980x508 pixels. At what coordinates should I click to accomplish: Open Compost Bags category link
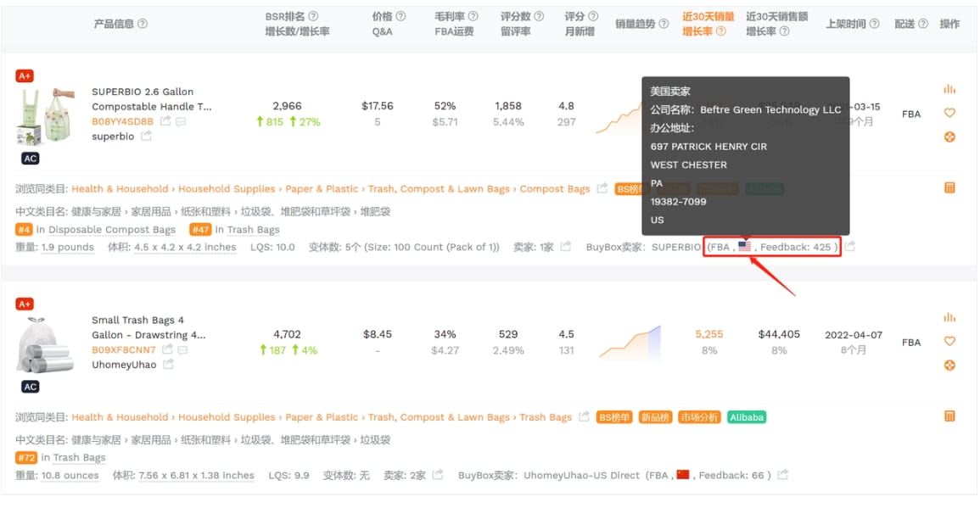tap(554, 189)
